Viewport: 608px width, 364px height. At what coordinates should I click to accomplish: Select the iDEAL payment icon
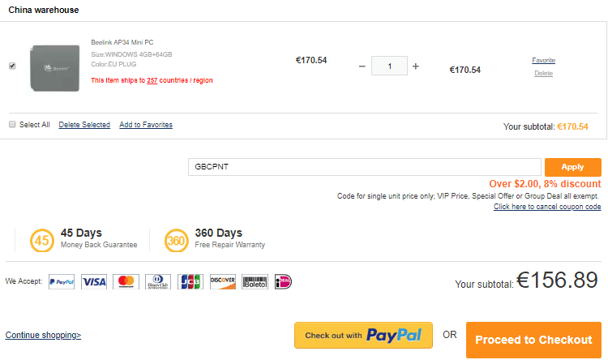[x=283, y=282]
